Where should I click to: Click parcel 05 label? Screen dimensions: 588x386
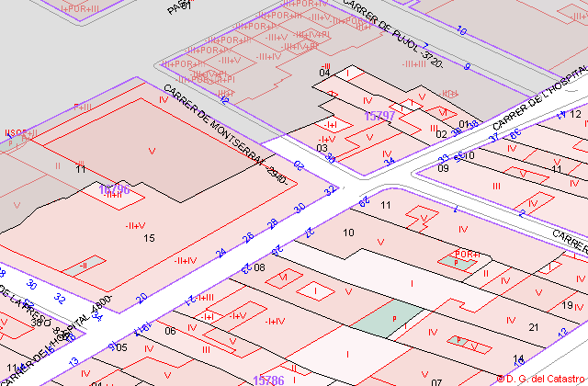pyautogui.click(x=121, y=347)
